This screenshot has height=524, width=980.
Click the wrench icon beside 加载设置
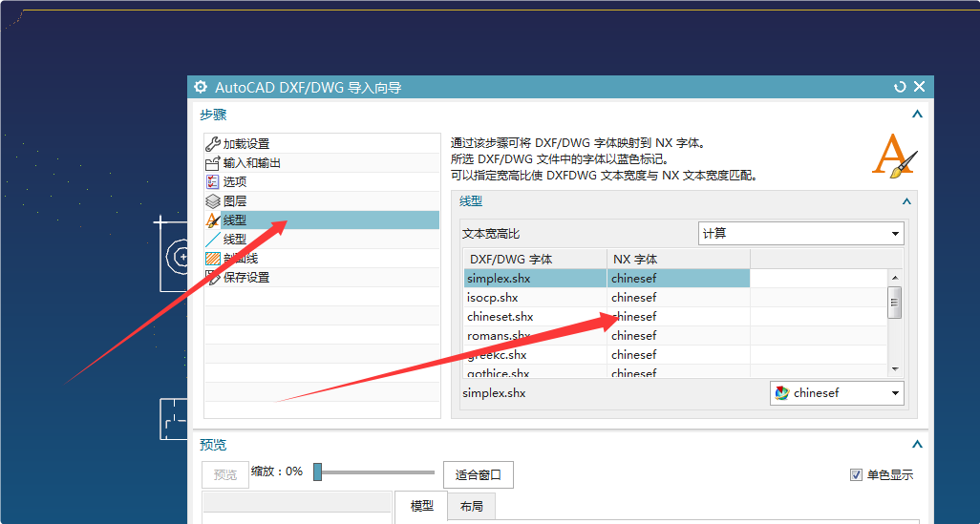(212, 144)
